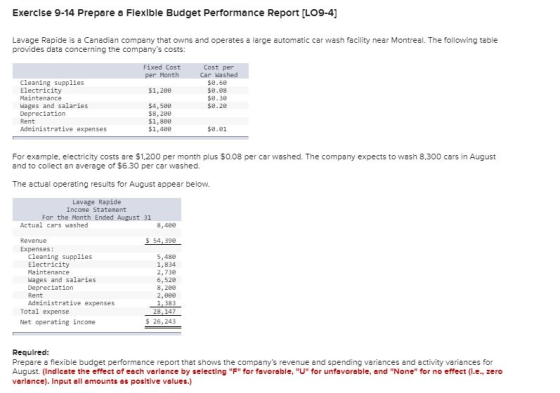Screen dimensions: 560x393
Task: Click the red variance instruction text
Action: tap(257, 376)
